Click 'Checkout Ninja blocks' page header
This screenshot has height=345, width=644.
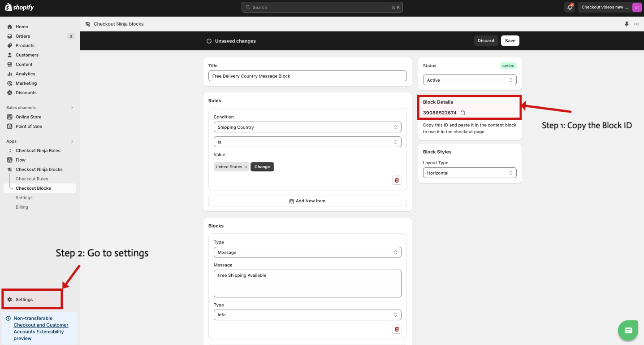pos(118,24)
